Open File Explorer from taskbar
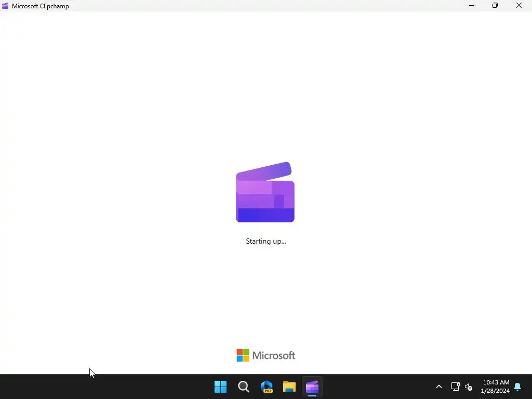This screenshot has width=532, height=399. [x=289, y=387]
